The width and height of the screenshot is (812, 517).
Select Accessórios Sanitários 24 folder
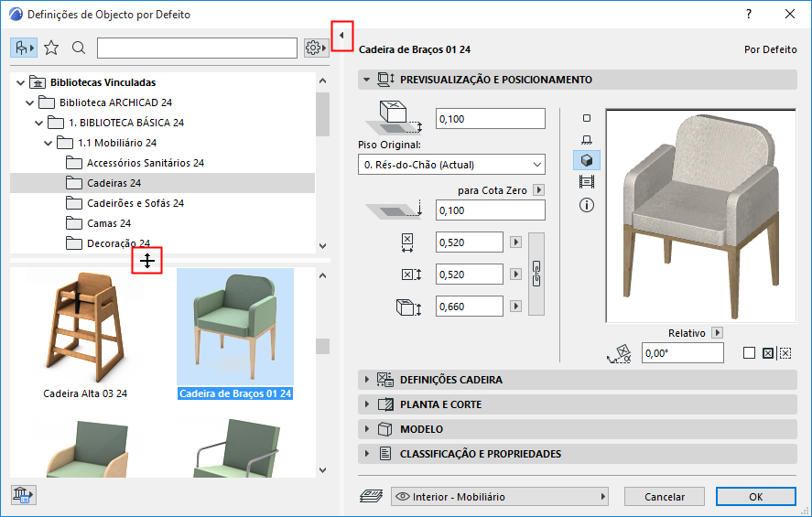click(x=135, y=163)
